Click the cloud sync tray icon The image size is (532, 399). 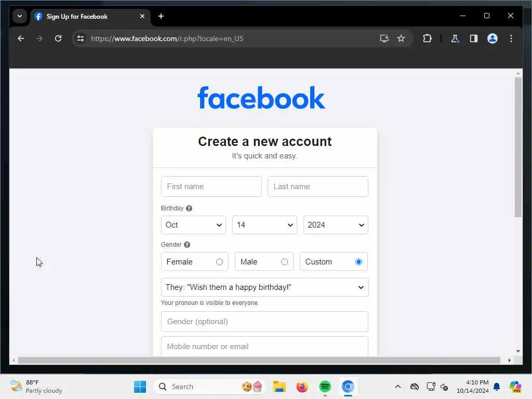click(414, 387)
